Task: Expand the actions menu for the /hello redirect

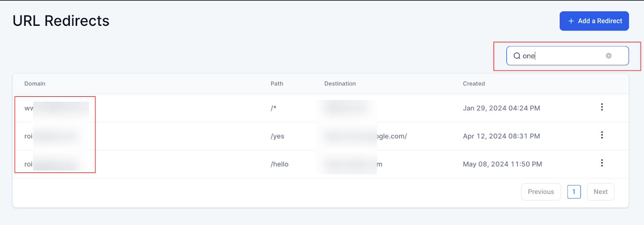Action: click(x=602, y=163)
